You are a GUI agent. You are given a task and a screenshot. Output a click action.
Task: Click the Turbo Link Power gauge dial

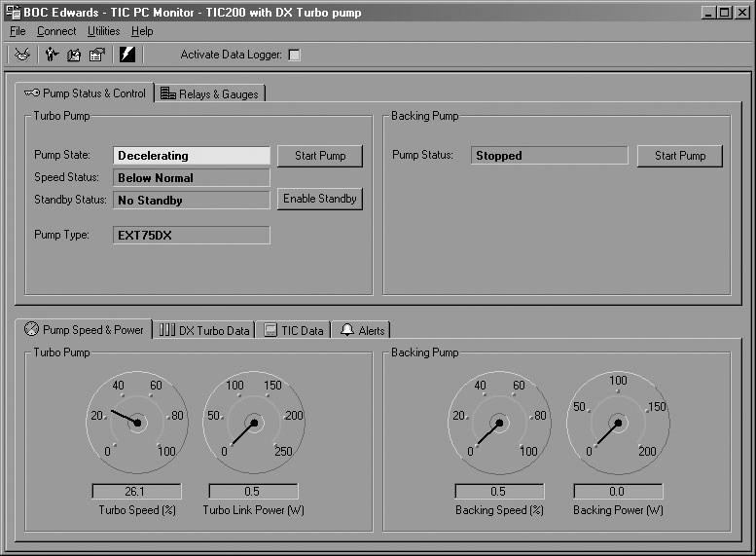point(254,423)
